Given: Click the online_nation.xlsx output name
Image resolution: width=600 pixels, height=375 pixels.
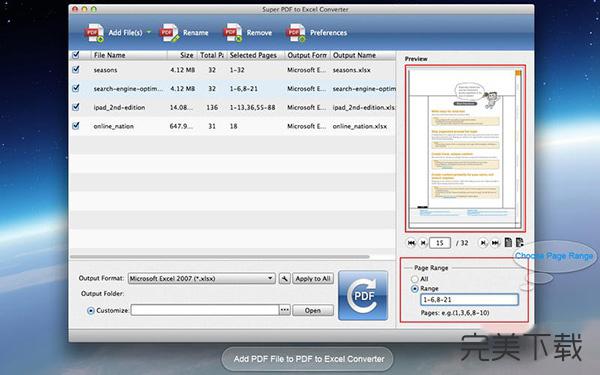Looking at the screenshot, I should [x=360, y=126].
